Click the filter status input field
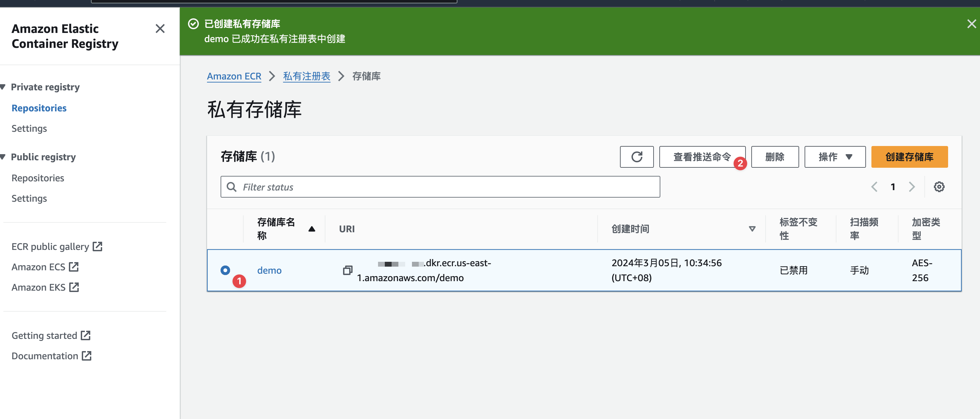This screenshot has height=419, width=980. (440, 186)
